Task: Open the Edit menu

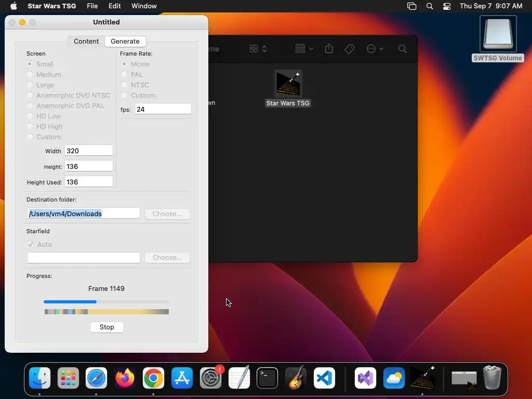Action: click(x=115, y=6)
